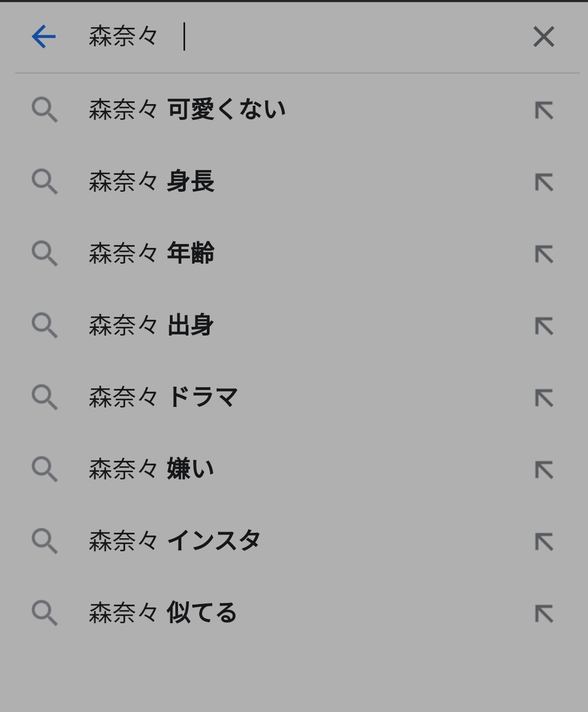Click magnifier icon beside 森奈々 ドラマ
This screenshot has height=712, width=588.
[x=45, y=398]
